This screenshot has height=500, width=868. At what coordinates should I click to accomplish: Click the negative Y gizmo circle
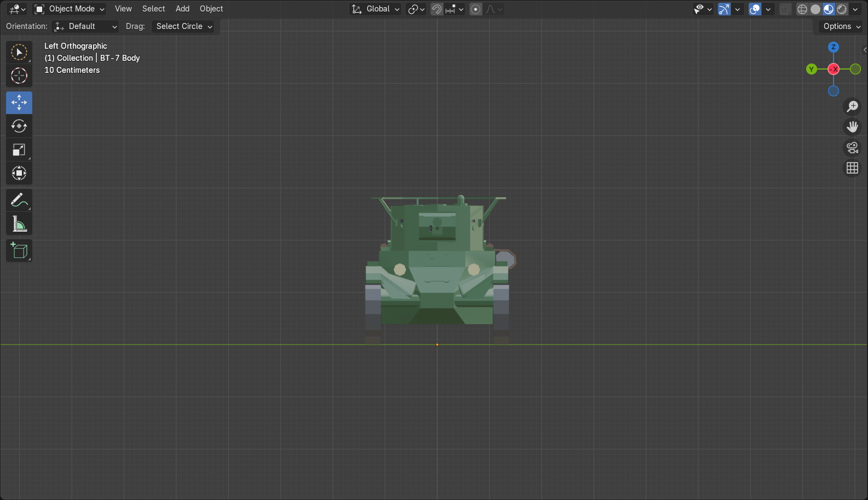point(855,69)
